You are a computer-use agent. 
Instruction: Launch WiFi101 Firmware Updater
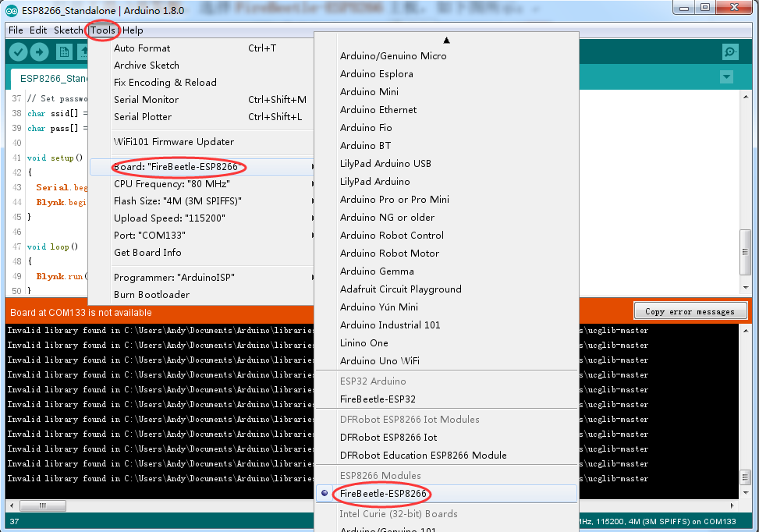(202, 142)
